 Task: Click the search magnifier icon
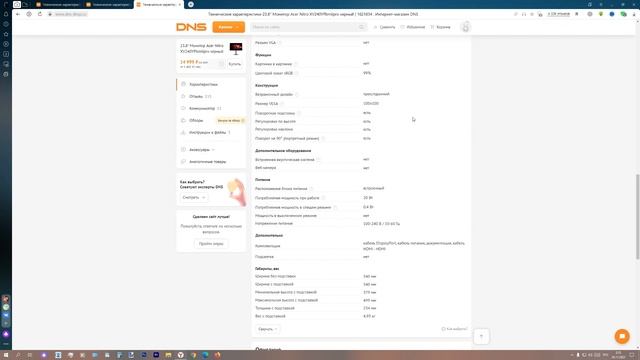tap(361, 27)
